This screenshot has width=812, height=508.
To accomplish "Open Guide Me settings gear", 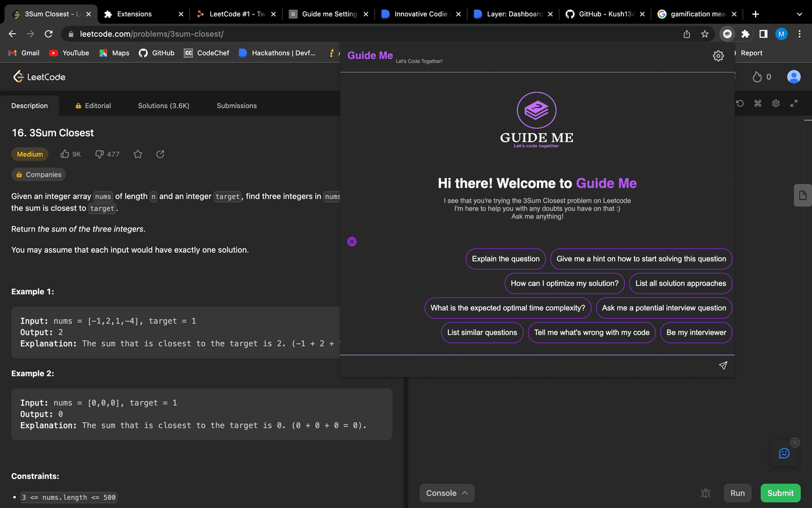I will (x=718, y=56).
